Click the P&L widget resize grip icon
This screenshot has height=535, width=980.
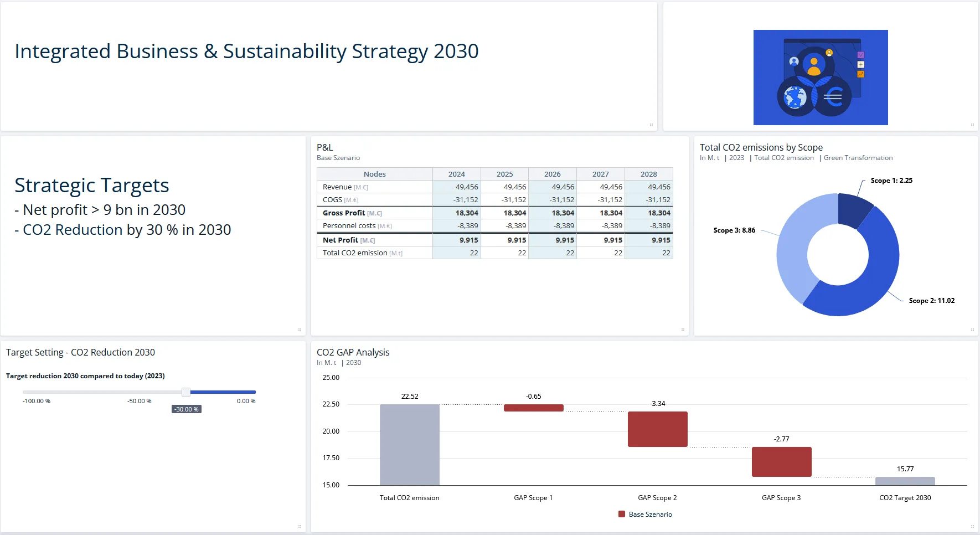(683, 330)
